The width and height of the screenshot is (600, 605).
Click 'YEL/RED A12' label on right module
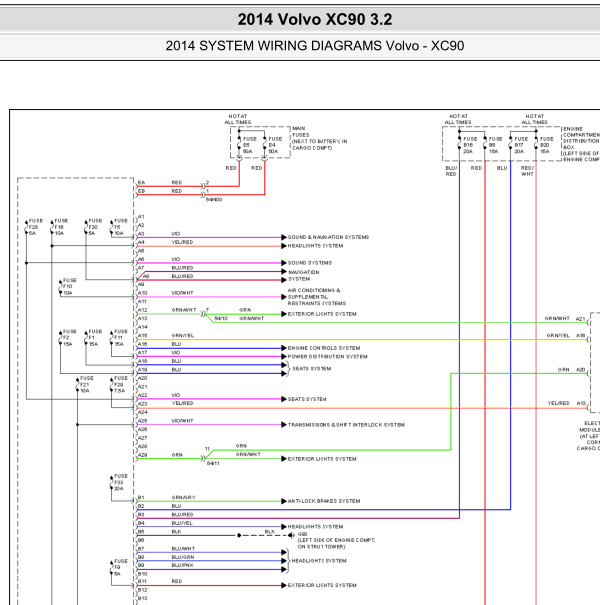click(x=566, y=403)
